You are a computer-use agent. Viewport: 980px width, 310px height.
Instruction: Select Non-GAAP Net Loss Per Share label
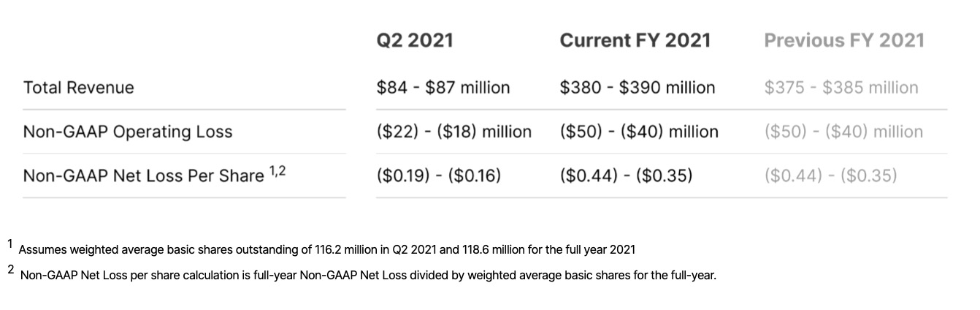click(x=143, y=175)
